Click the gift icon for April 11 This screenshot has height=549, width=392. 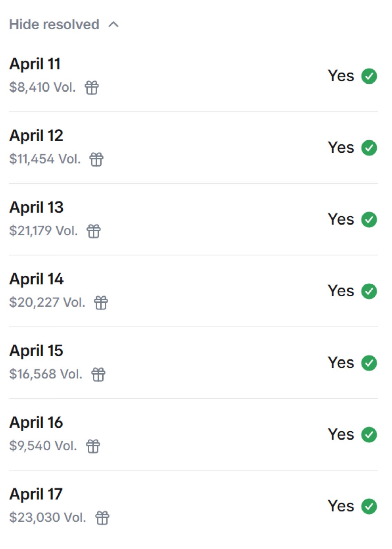(92, 88)
